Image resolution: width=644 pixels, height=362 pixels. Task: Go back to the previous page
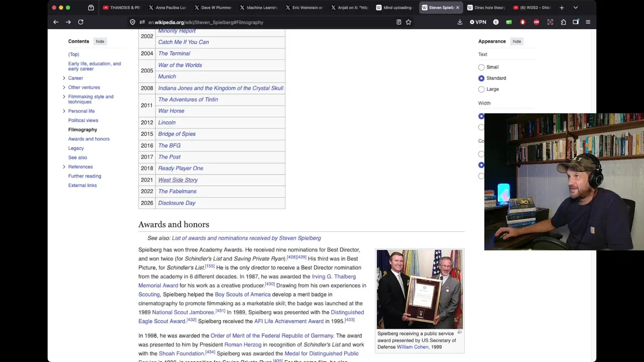pos(56,22)
